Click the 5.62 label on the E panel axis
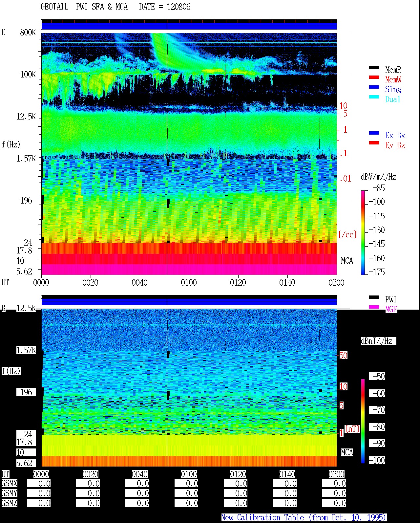This screenshot has width=420, height=523. (24, 271)
